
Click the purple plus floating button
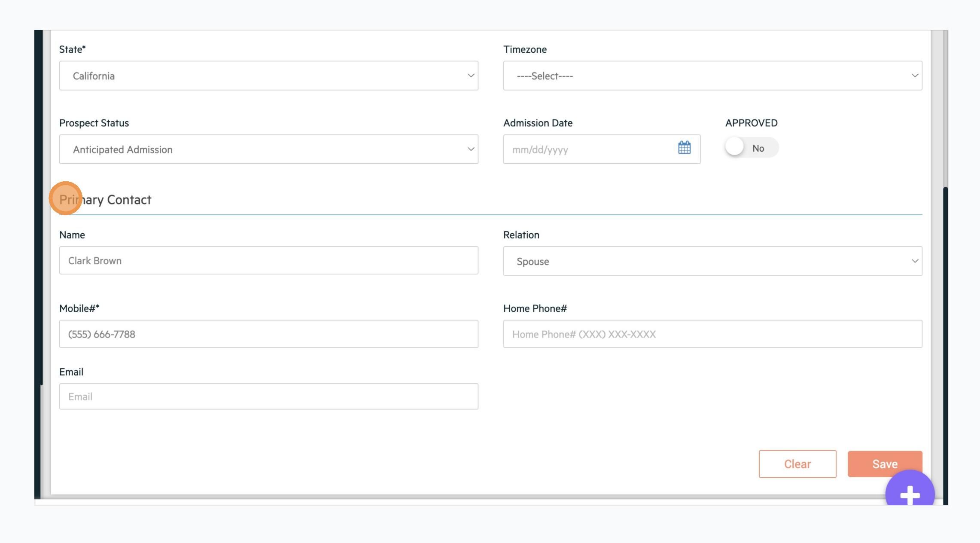(x=910, y=491)
